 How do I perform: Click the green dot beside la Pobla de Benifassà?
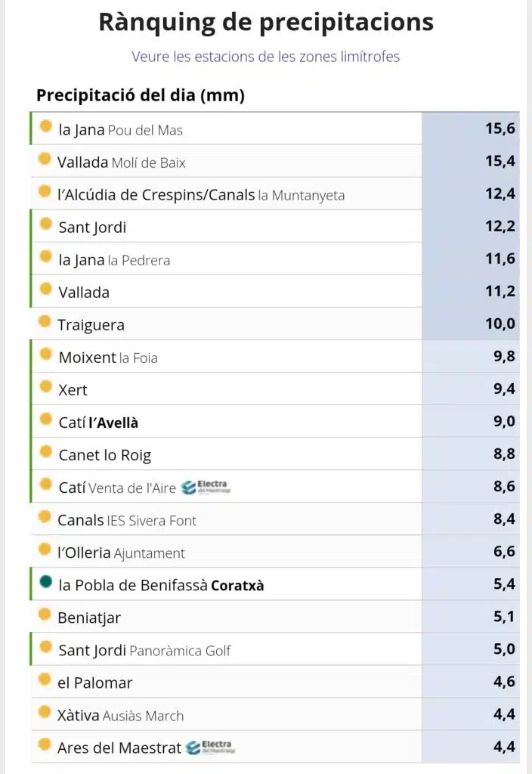[46, 581]
